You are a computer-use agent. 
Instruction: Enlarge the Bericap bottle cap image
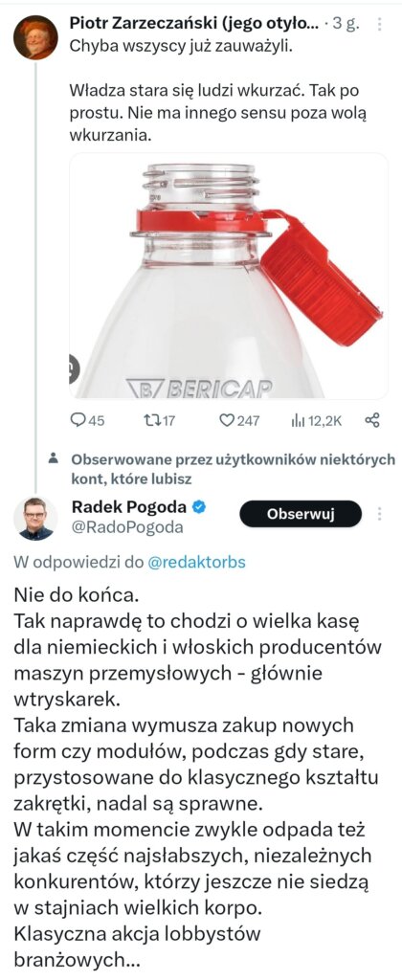(228, 276)
